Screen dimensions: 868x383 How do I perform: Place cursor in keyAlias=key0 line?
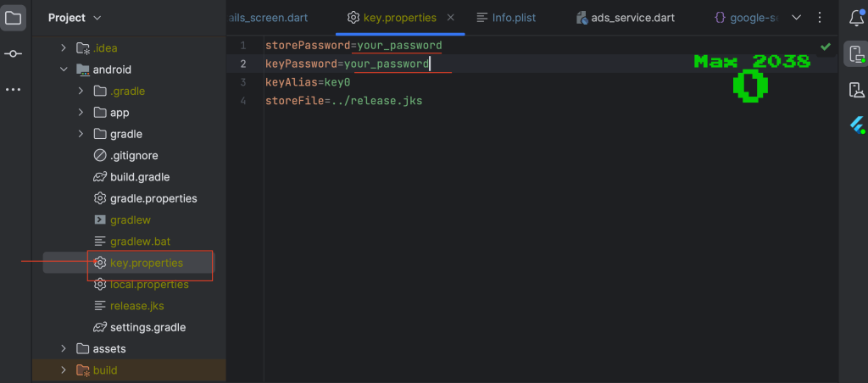coord(308,82)
